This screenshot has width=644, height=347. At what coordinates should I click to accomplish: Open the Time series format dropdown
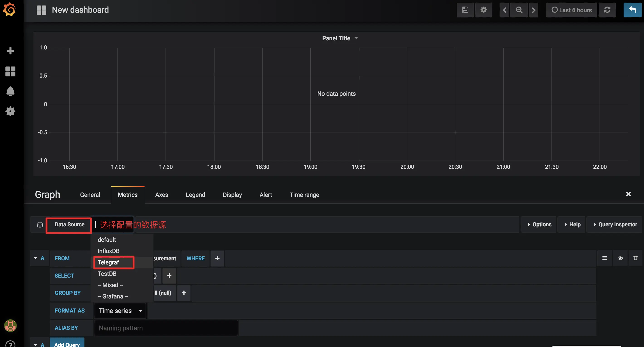pyautogui.click(x=120, y=311)
